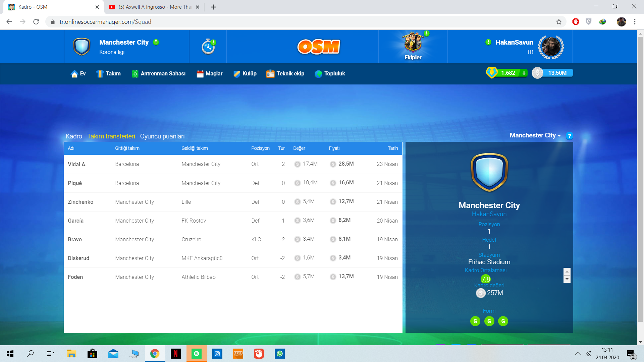The width and height of the screenshot is (644, 362).
Task: Sort by Tur column header
Action: point(281,148)
